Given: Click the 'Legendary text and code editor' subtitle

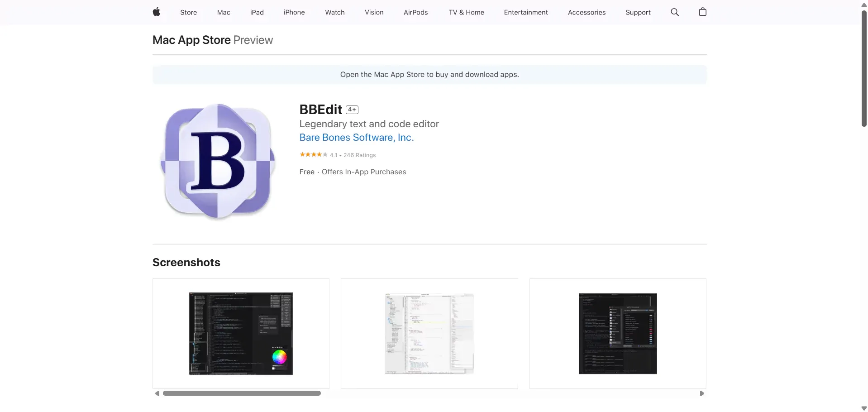Looking at the screenshot, I should [x=369, y=124].
